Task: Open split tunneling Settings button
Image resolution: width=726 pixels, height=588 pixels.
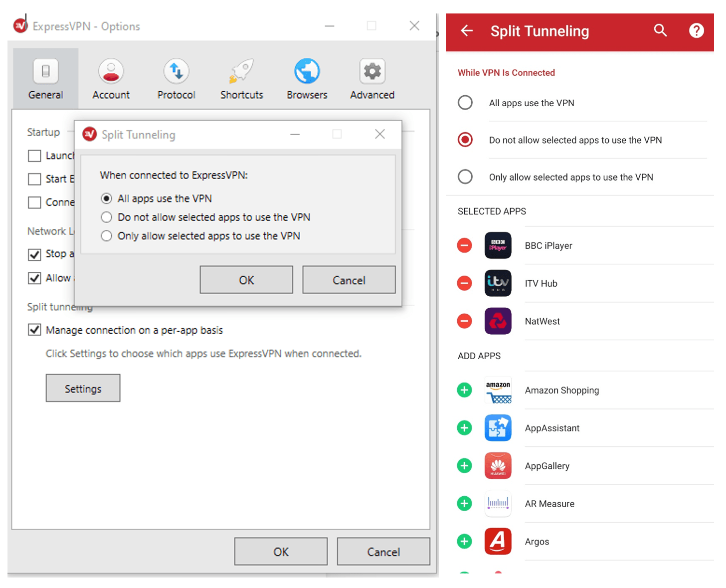Action: pyautogui.click(x=83, y=388)
